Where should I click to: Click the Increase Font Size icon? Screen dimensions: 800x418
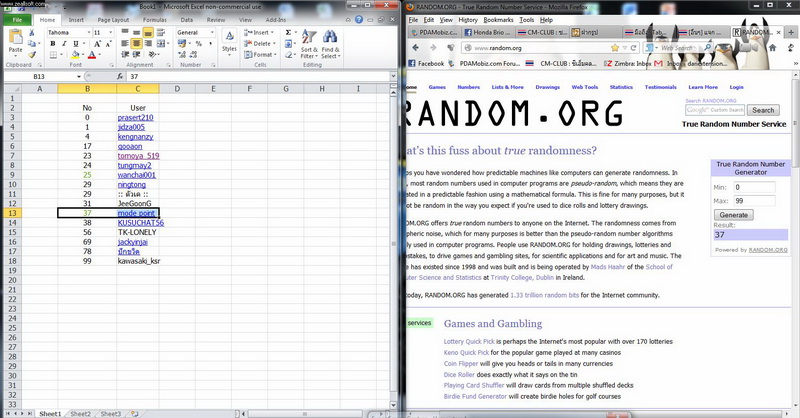click(97, 44)
